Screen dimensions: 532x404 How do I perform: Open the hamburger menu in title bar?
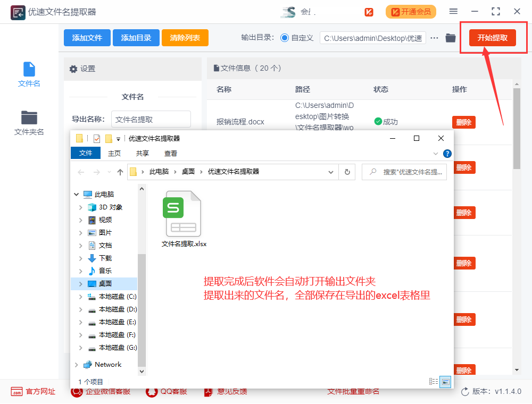(x=453, y=12)
